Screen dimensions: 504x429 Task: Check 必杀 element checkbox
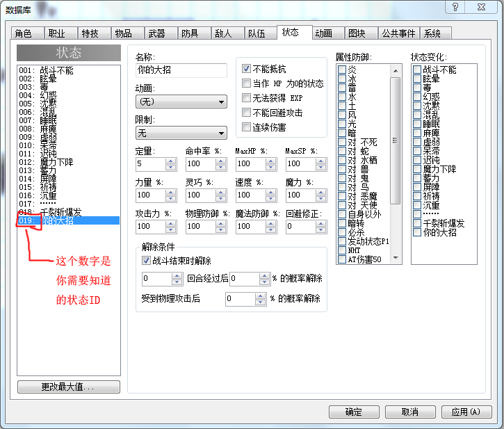342,232
